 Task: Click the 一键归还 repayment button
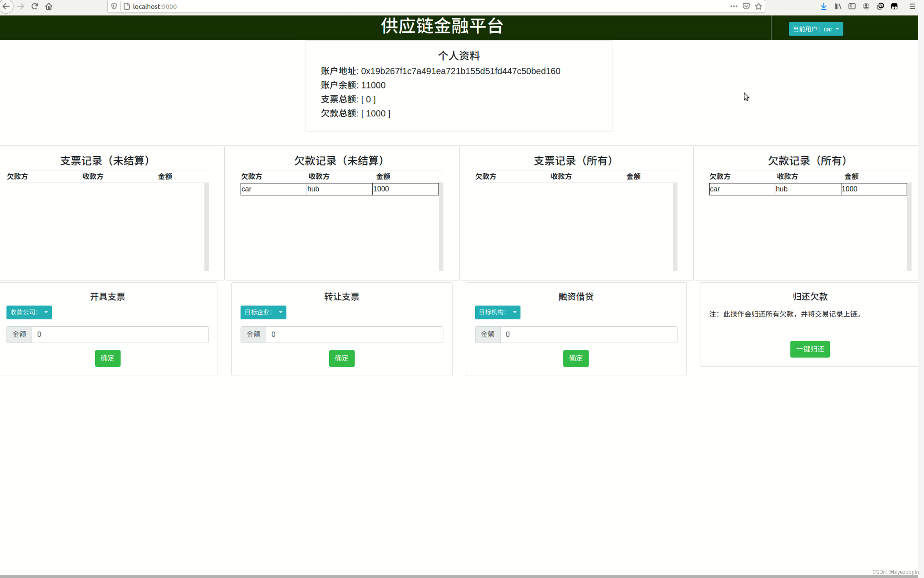(810, 349)
